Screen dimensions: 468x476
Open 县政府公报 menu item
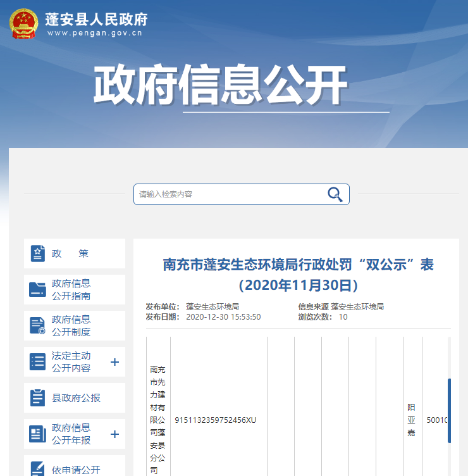pyautogui.click(x=75, y=398)
